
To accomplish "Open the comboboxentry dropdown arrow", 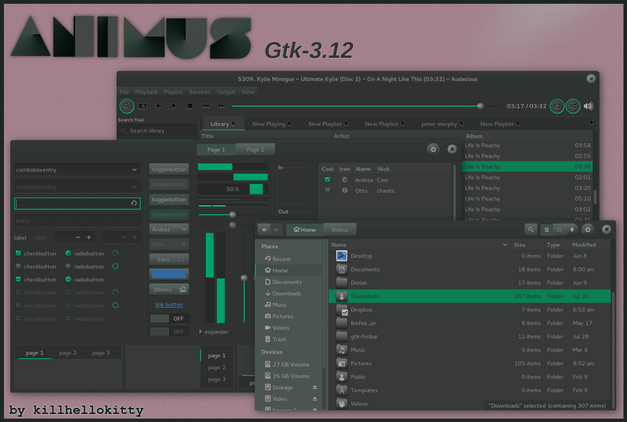I will [x=134, y=170].
